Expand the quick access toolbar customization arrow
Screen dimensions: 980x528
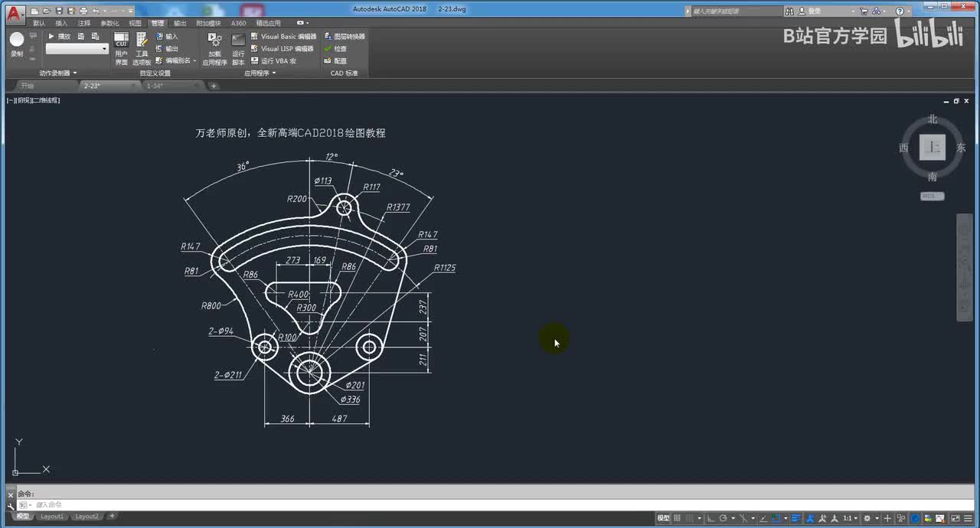(131, 11)
